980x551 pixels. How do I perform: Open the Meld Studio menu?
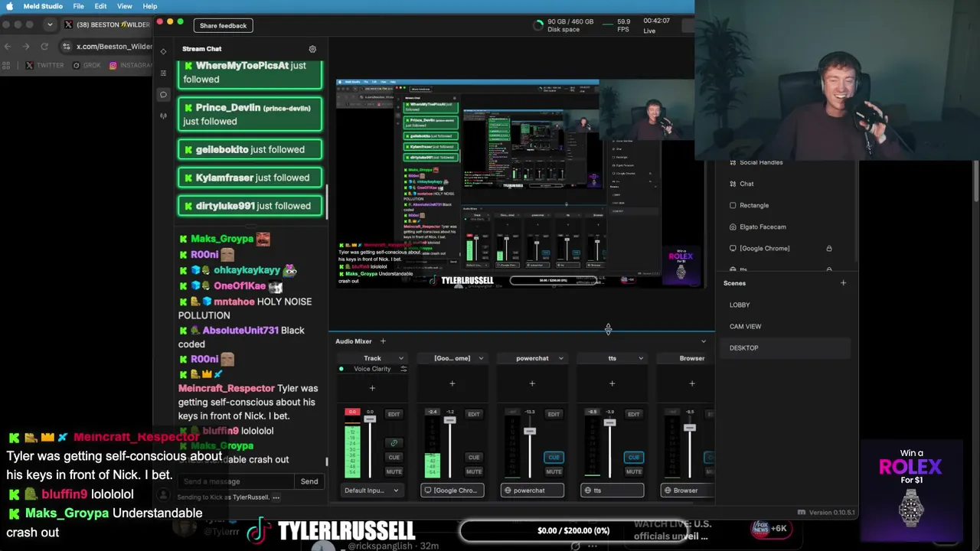[x=43, y=6]
